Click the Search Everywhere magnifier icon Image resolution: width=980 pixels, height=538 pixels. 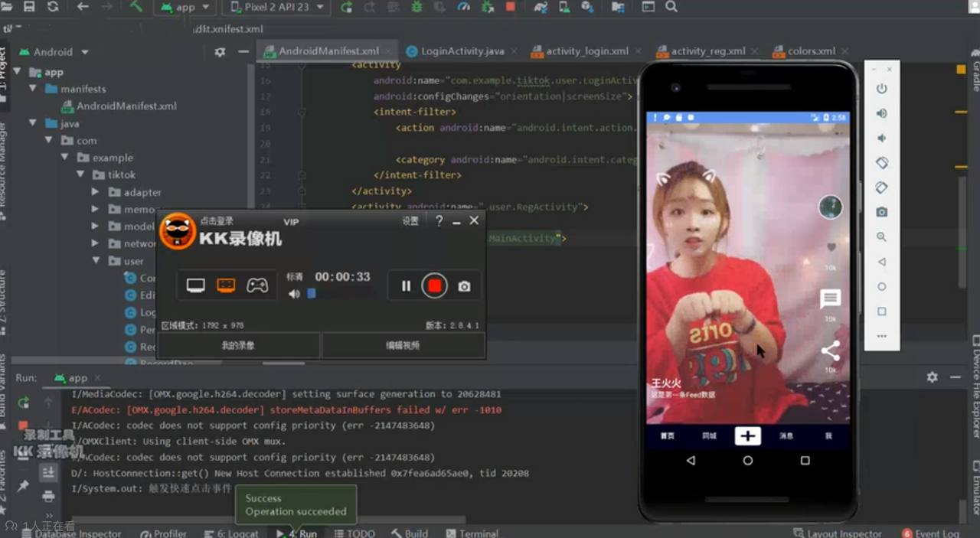point(671,7)
